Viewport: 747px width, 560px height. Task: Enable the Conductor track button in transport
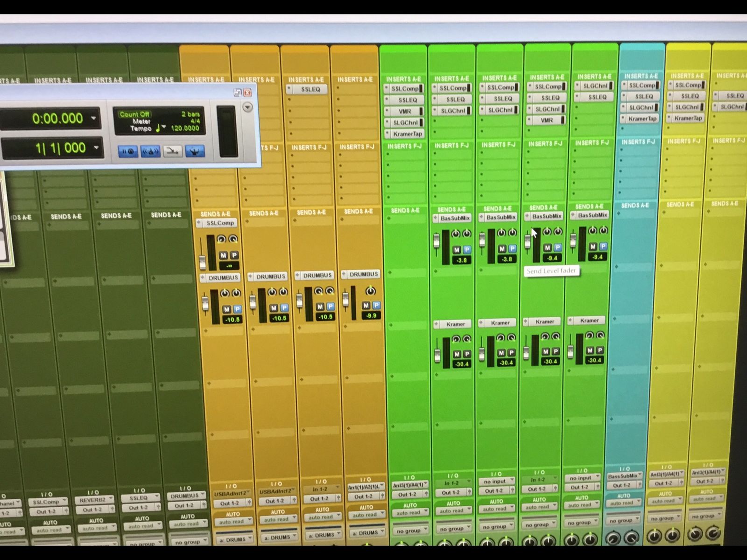tap(194, 151)
